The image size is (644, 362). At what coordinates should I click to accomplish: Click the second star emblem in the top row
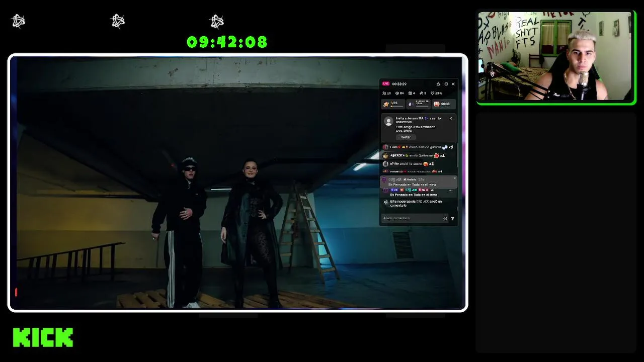coord(118,21)
